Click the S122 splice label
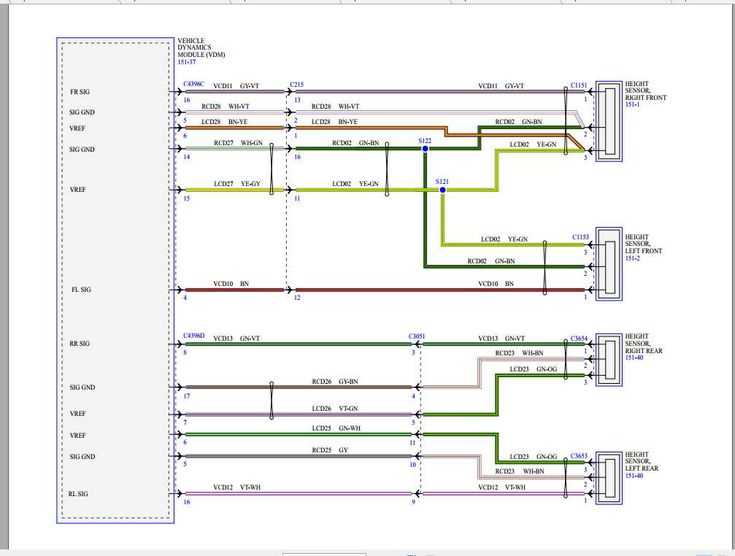Screen dimensions: 735x556 click(x=425, y=141)
